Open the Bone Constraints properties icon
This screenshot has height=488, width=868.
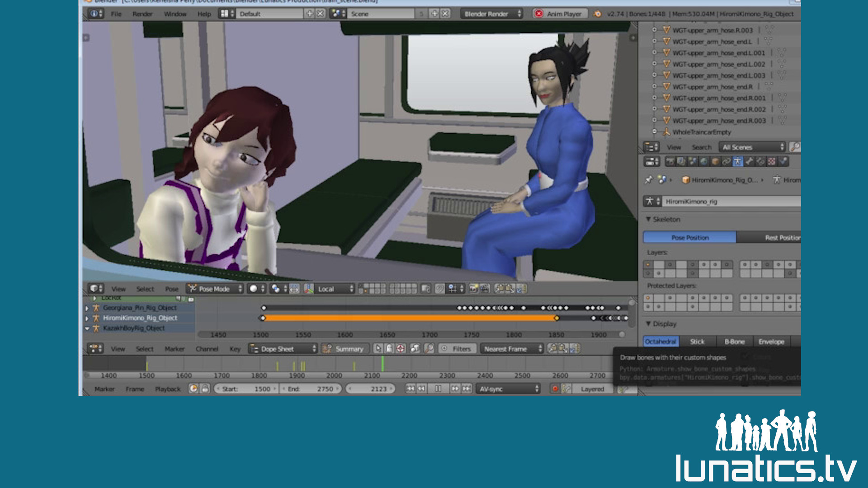point(760,161)
